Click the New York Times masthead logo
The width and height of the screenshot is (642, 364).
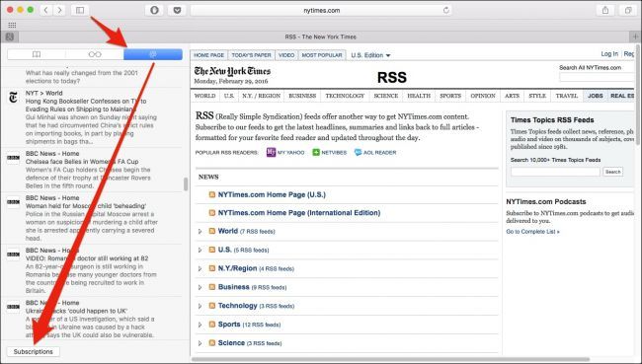click(232, 71)
